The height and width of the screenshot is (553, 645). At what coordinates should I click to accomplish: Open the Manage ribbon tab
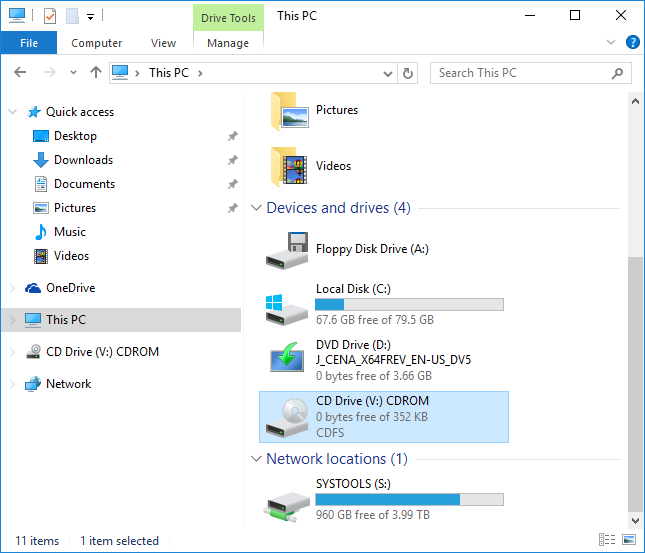(x=228, y=43)
